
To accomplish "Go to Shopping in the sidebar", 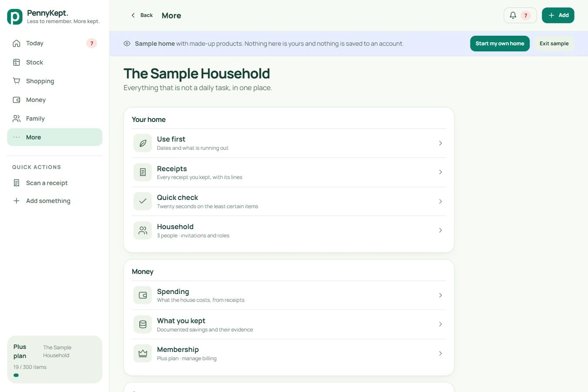I will pos(55,81).
